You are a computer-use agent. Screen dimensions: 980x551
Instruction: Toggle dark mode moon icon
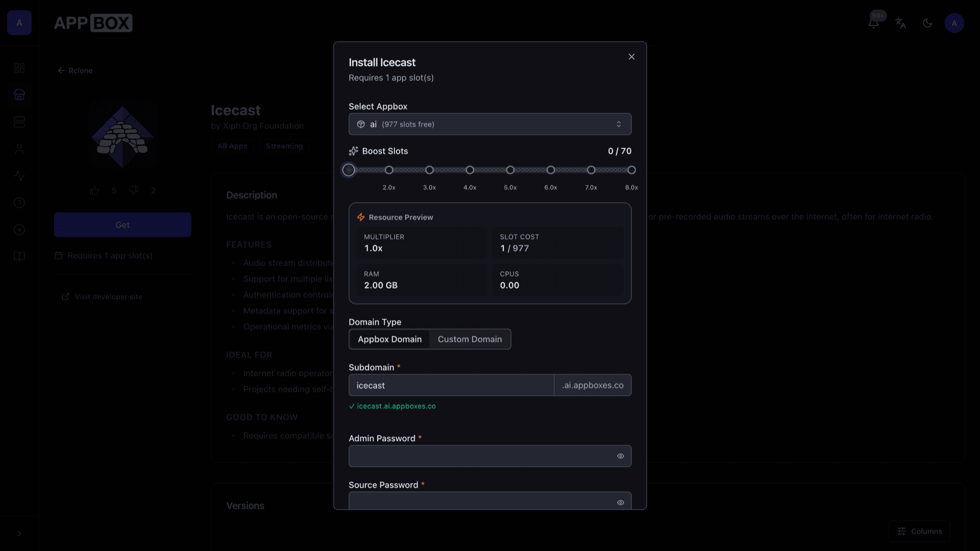click(927, 23)
